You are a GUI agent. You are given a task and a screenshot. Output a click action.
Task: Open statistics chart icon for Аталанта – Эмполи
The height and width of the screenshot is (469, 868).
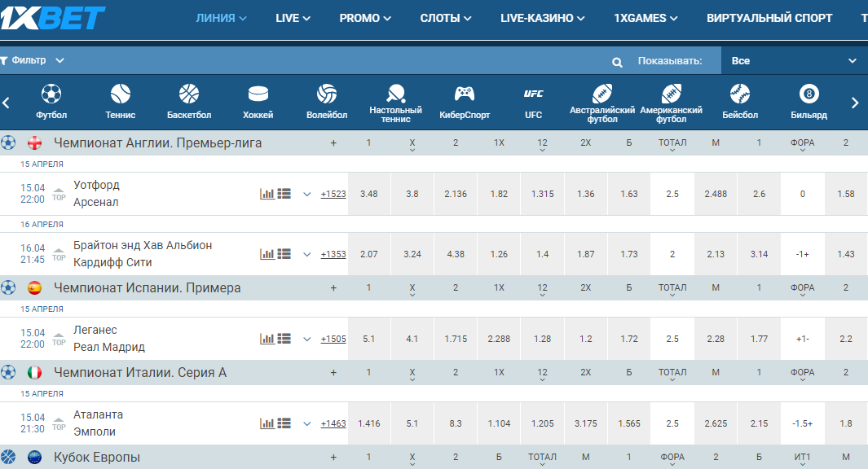267,423
